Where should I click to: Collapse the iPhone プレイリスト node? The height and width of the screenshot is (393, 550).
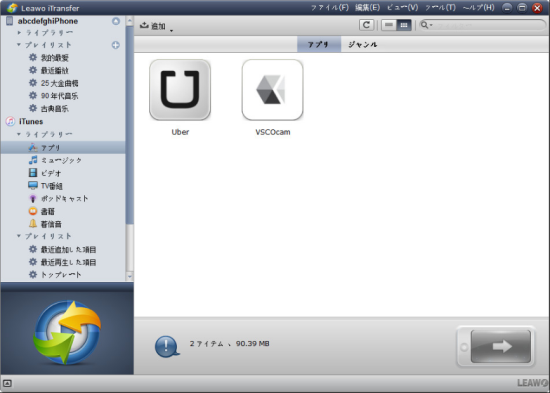coord(19,45)
